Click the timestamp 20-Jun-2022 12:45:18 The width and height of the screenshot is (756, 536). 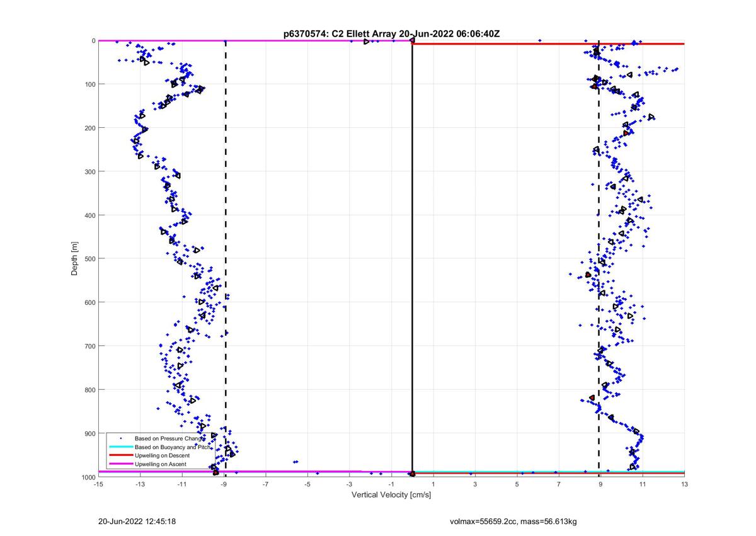[137, 522]
